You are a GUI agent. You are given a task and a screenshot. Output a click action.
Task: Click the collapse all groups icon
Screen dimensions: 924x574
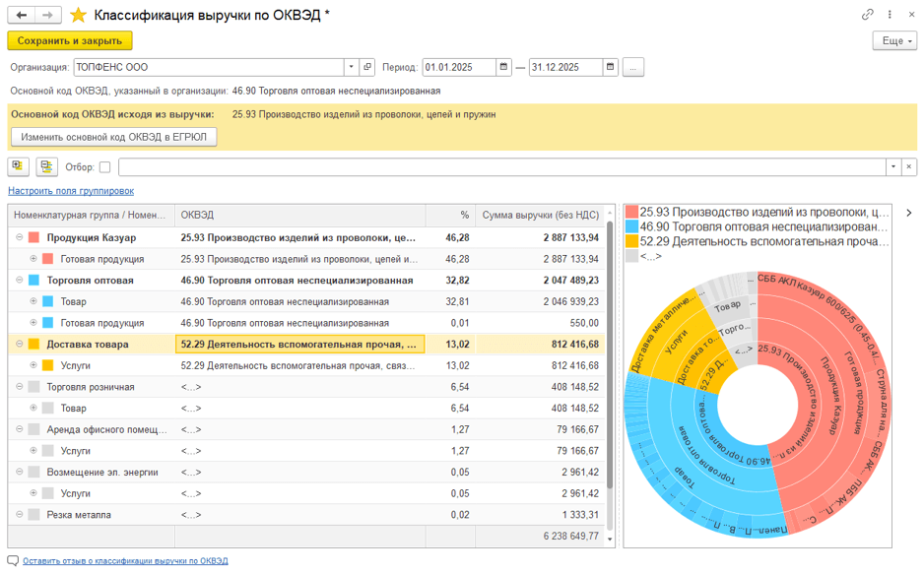46,166
